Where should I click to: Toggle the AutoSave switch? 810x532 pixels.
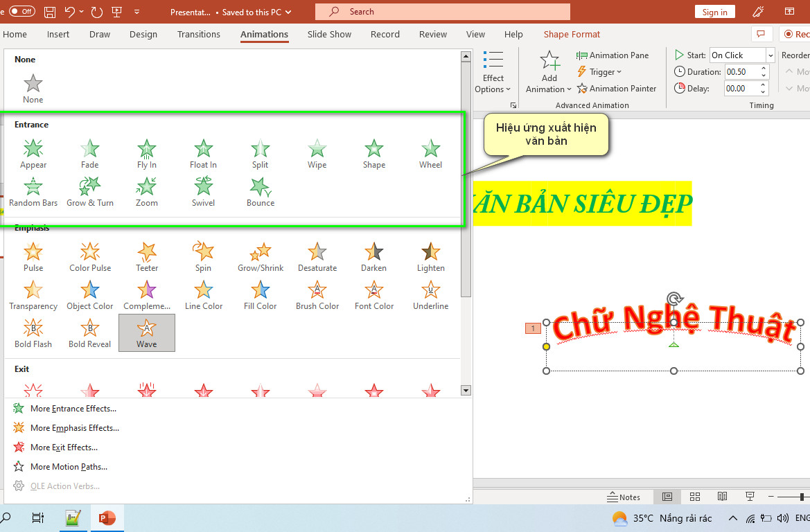(x=21, y=11)
